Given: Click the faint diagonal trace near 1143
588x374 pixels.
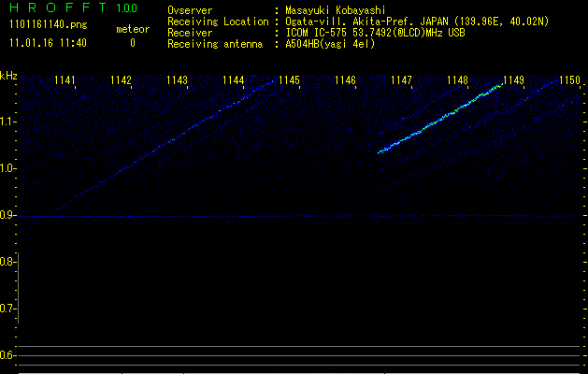Looking at the screenshot, I should (x=146, y=156).
